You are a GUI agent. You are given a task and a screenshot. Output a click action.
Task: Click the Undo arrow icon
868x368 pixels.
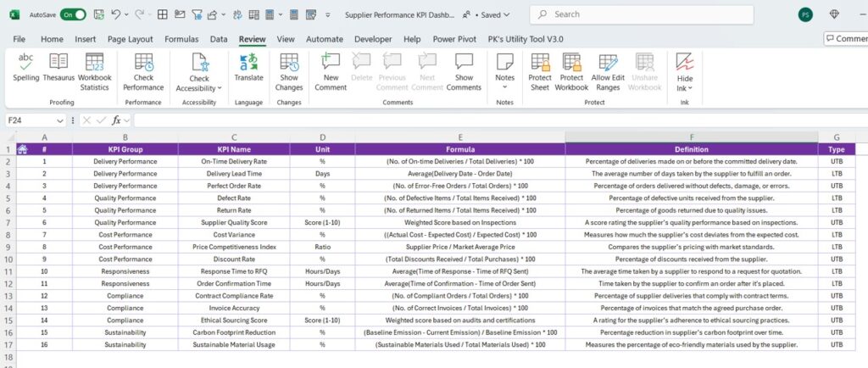[115, 15]
